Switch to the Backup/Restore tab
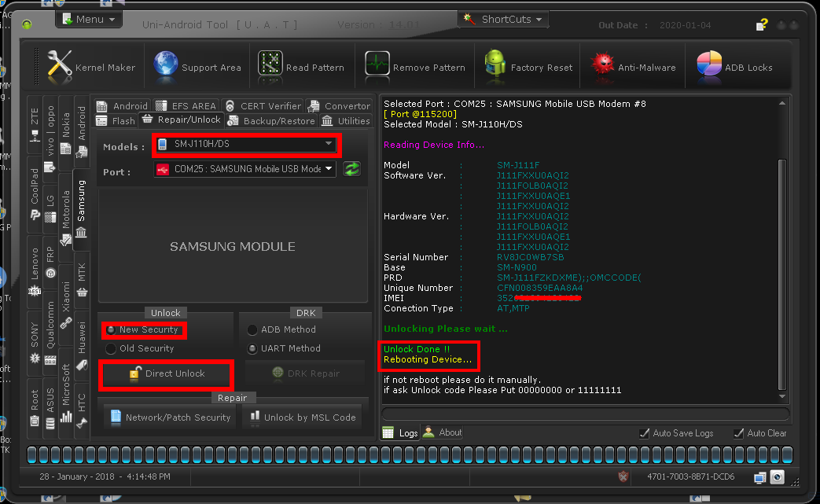The height and width of the screenshot is (504, 820). [271, 121]
